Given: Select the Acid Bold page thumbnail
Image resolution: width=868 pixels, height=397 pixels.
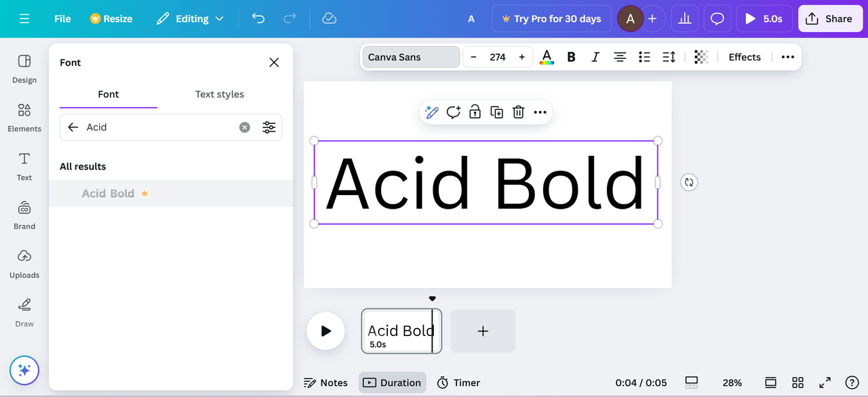Looking at the screenshot, I should (401, 331).
